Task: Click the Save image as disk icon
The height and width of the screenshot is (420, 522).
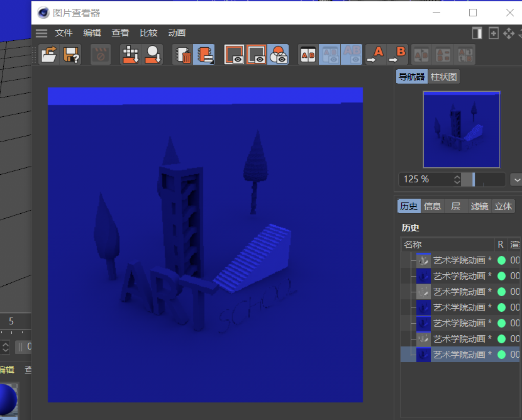Action: click(x=72, y=55)
